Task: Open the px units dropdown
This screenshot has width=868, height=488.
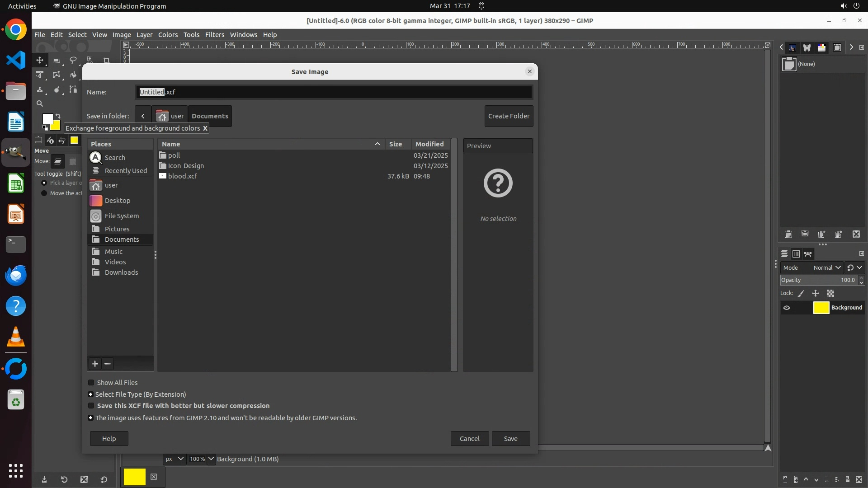Action: coord(174,459)
